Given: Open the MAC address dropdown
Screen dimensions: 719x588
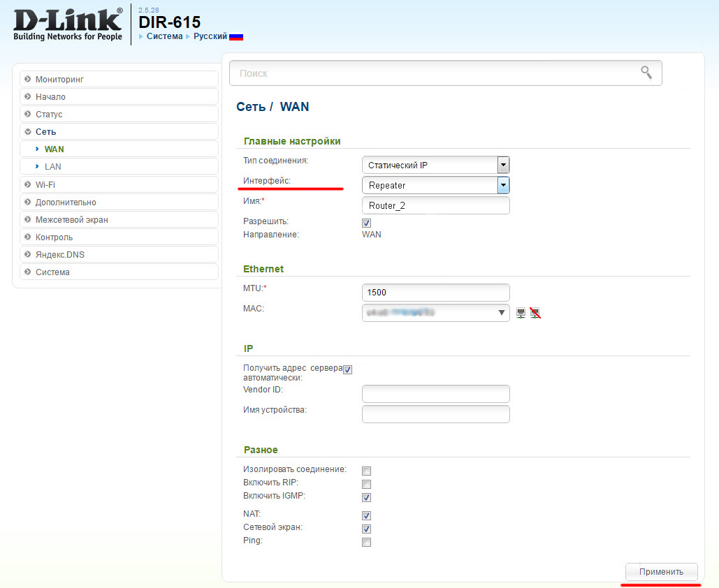Looking at the screenshot, I should [435, 313].
